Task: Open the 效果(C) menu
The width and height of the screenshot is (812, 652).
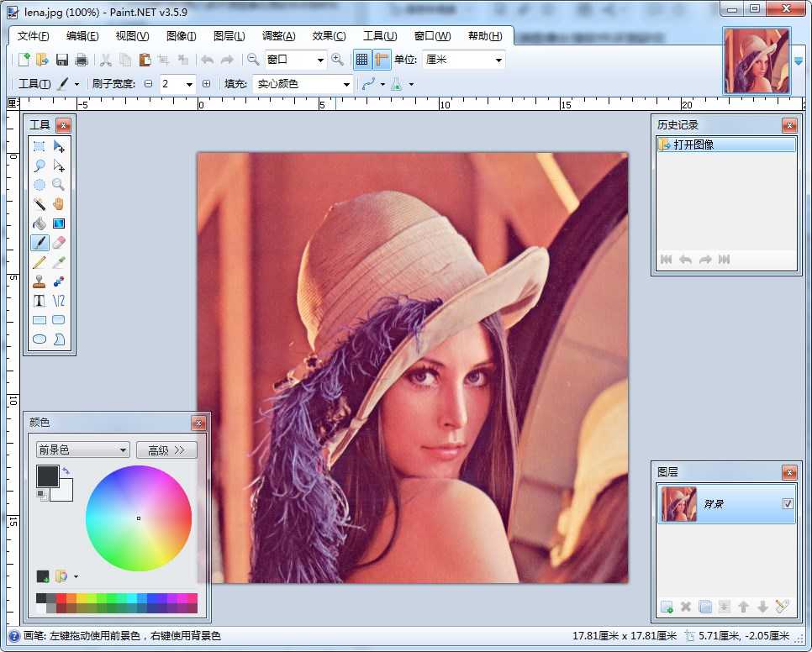Action: click(x=329, y=35)
